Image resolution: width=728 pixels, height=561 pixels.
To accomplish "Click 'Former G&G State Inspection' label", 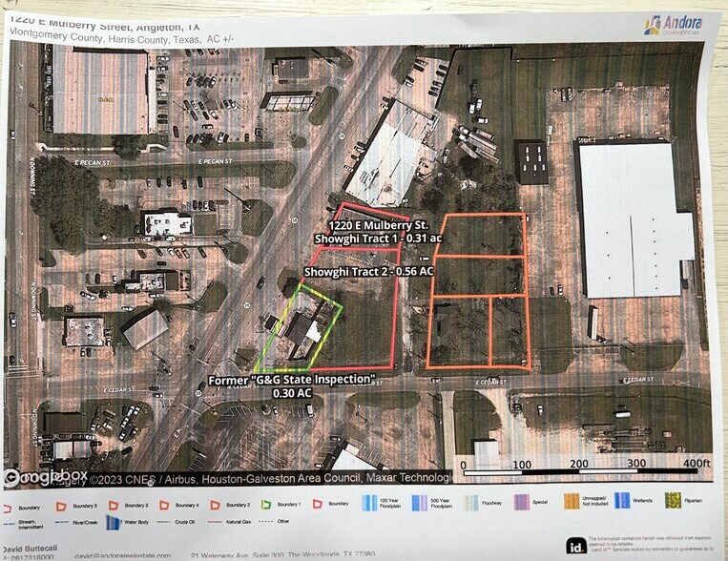I will [292, 380].
